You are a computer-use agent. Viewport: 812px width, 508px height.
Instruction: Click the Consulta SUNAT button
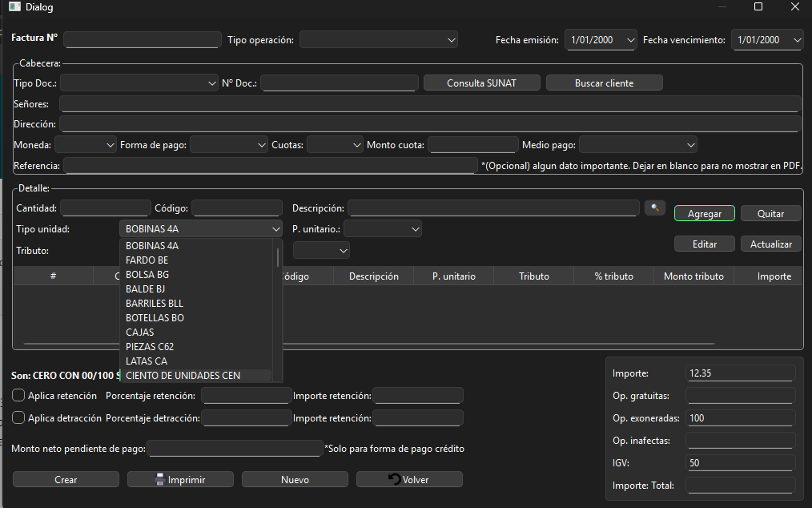click(x=481, y=83)
